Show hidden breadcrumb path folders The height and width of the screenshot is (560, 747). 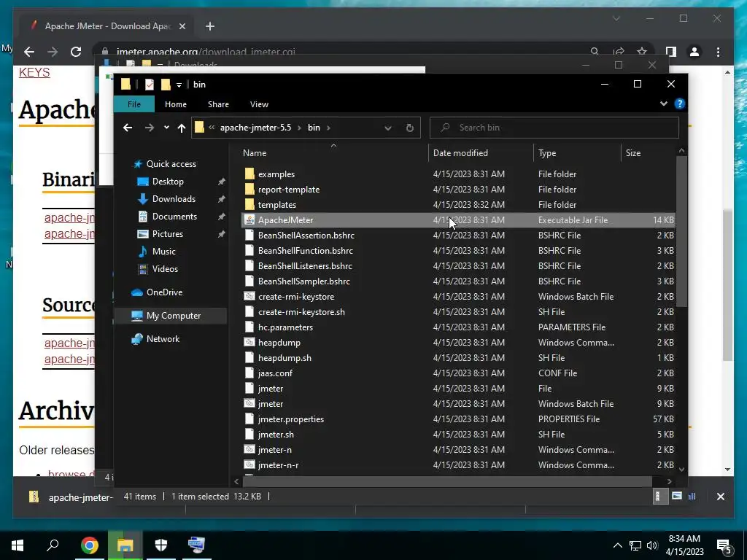pyautogui.click(x=212, y=128)
